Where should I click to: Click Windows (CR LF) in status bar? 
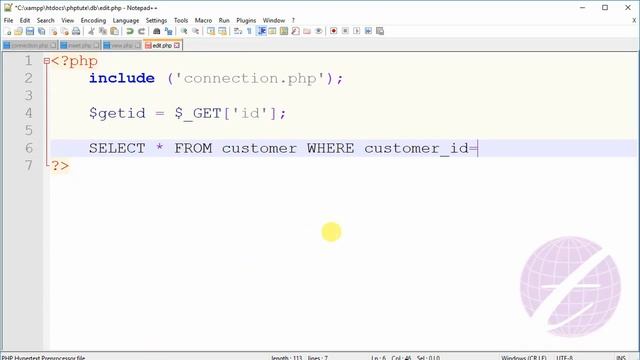524,358
